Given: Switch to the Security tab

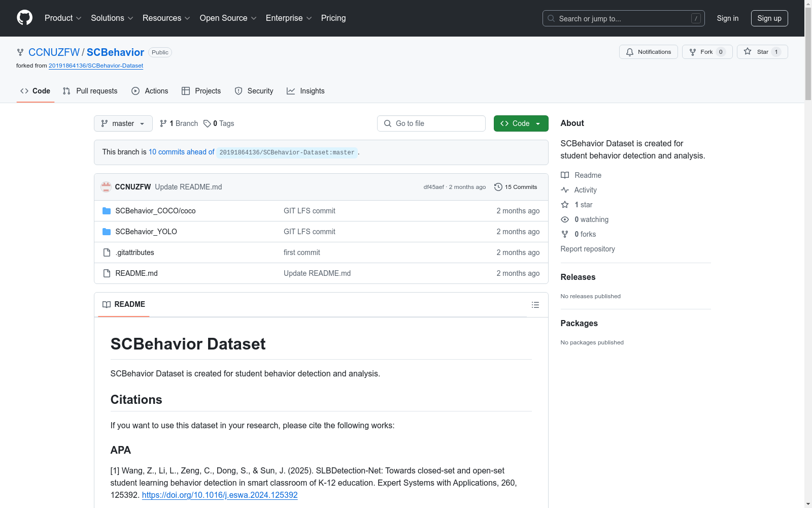Looking at the screenshot, I should click(254, 91).
